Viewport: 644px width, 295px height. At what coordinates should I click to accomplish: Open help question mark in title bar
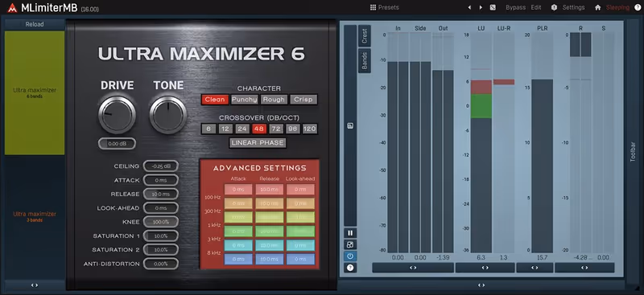click(638, 7)
